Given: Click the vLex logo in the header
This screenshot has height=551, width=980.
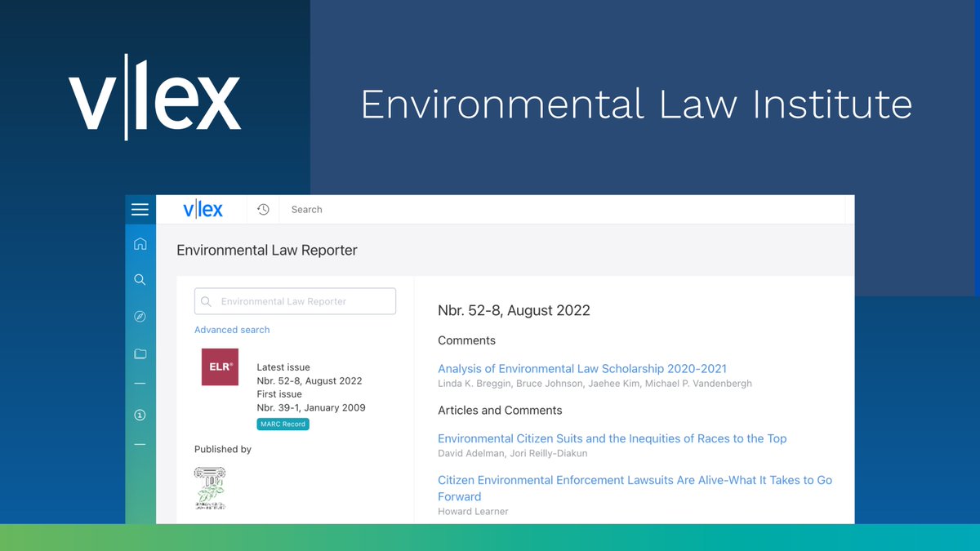Looking at the screenshot, I should 203,210.
